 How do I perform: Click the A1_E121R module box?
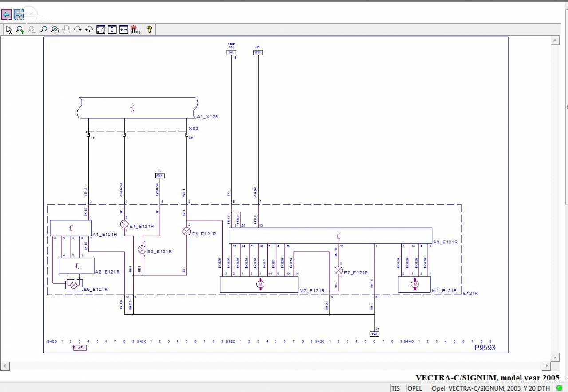pyautogui.click(x=71, y=228)
